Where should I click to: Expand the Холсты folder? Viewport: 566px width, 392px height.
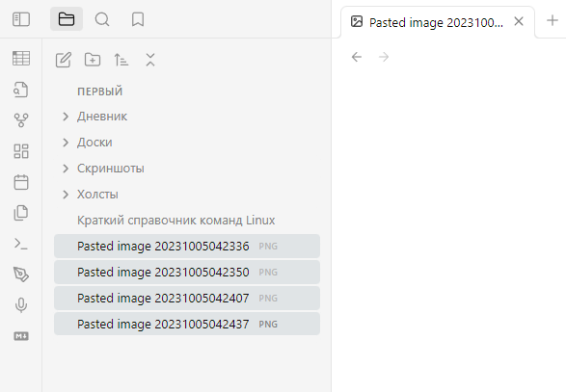[x=66, y=195]
